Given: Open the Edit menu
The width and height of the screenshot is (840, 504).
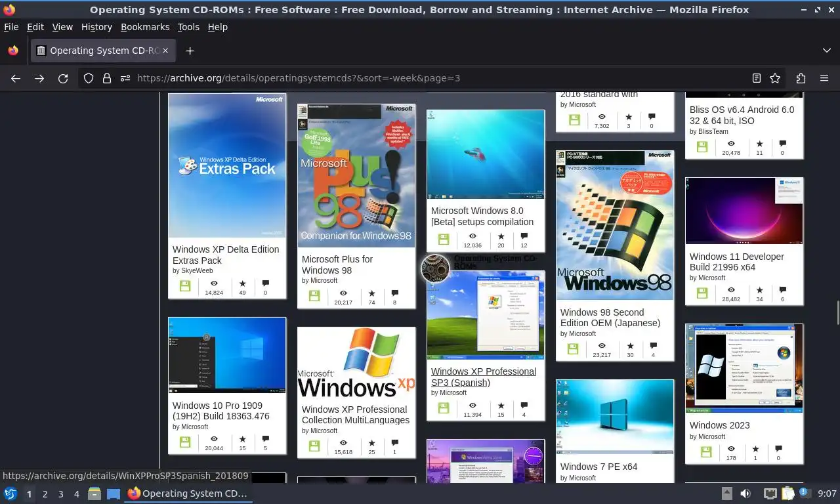Looking at the screenshot, I should click(35, 27).
